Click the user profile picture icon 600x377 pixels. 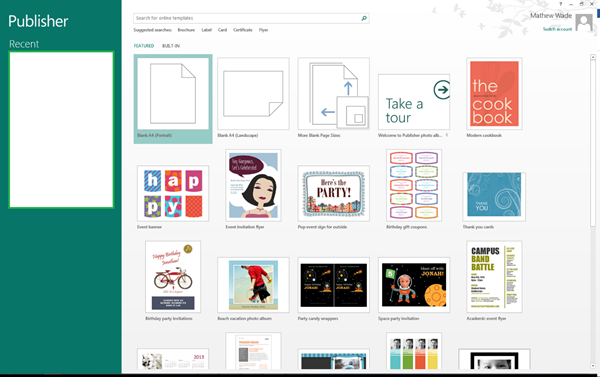[584, 23]
